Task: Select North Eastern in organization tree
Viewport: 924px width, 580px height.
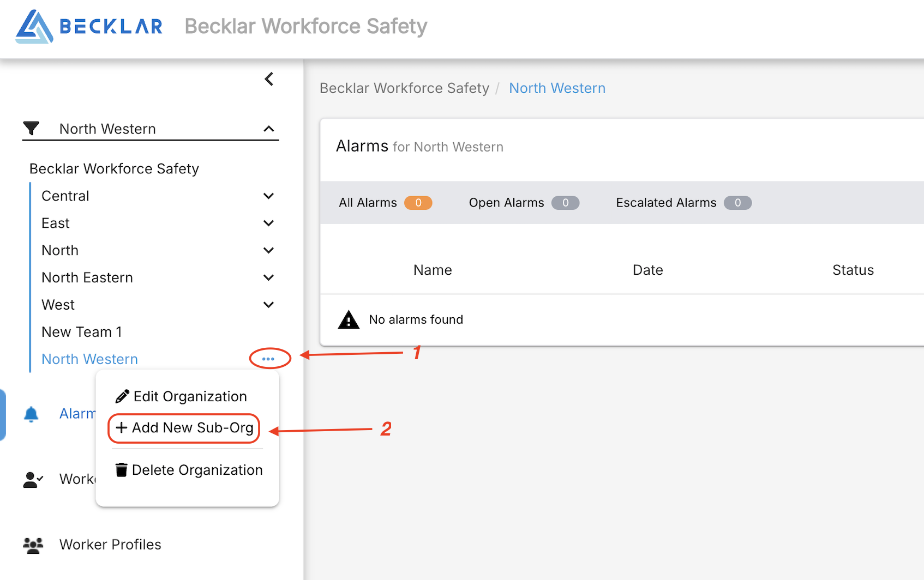Action: point(87,277)
